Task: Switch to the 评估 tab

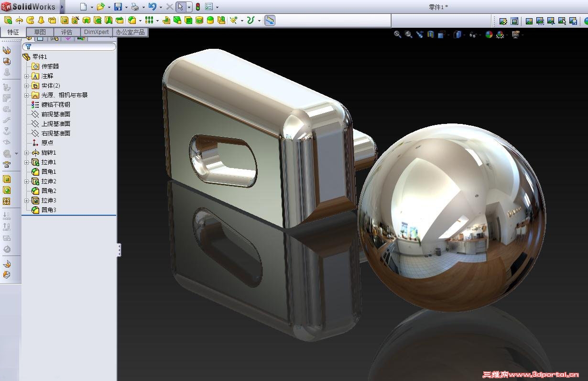Action: pyautogui.click(x=66, y=32)
